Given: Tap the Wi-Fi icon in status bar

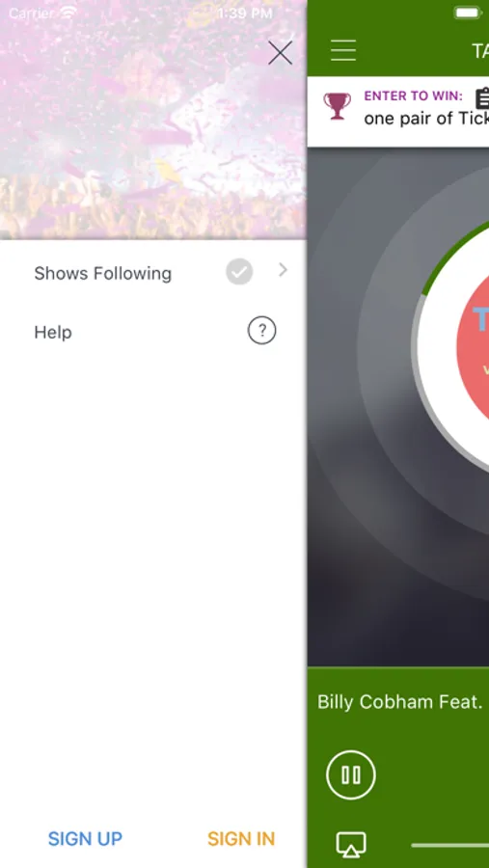Looking at the screenshot, I should [68, 13].
